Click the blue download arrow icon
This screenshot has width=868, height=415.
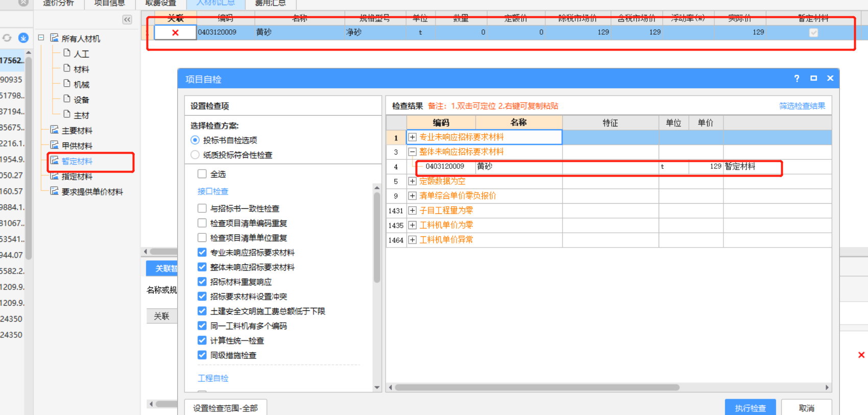23,38
